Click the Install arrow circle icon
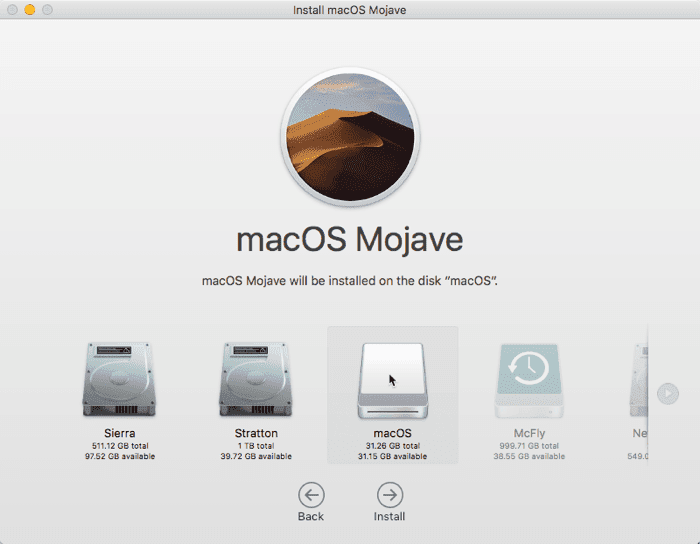This screenshot has width=700, height=544. point(390,494)
